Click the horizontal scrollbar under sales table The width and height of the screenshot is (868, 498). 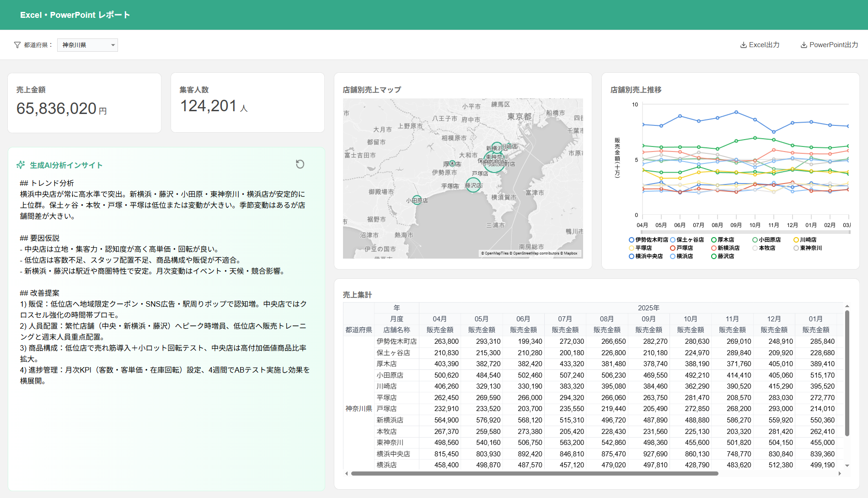[x=534, y=474]
